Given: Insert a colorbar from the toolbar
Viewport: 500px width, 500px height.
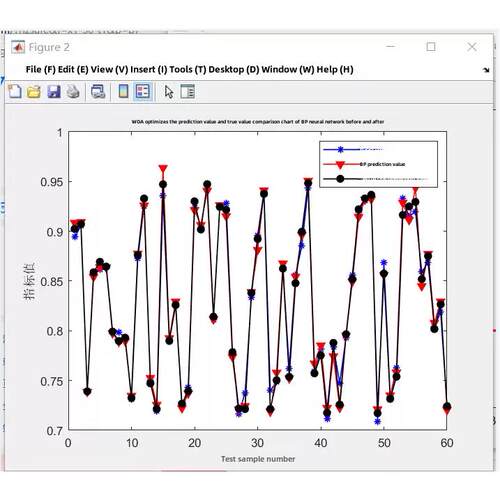Looking at the screenshot, I should click(123, 91).
